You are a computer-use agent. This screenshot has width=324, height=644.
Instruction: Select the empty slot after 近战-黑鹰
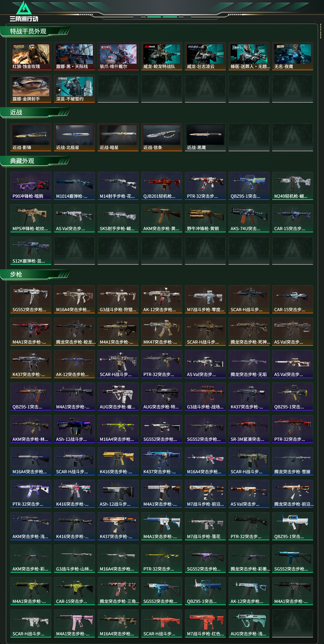pyautogui.click(x=249, y=137)
